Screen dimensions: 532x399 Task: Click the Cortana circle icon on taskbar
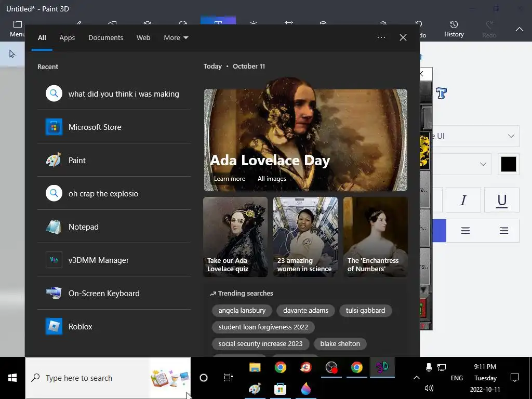point(203,378)
